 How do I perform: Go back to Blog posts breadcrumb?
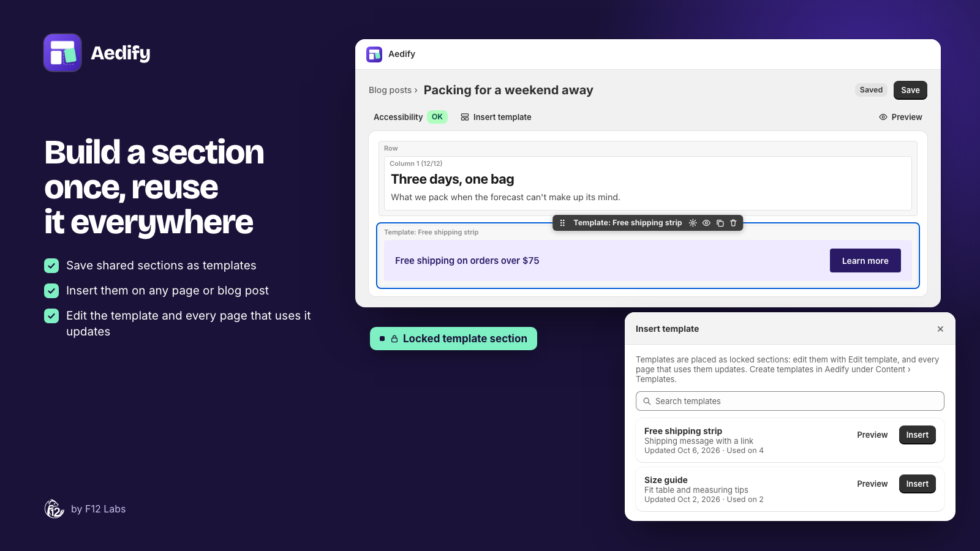tap(390, 90)
